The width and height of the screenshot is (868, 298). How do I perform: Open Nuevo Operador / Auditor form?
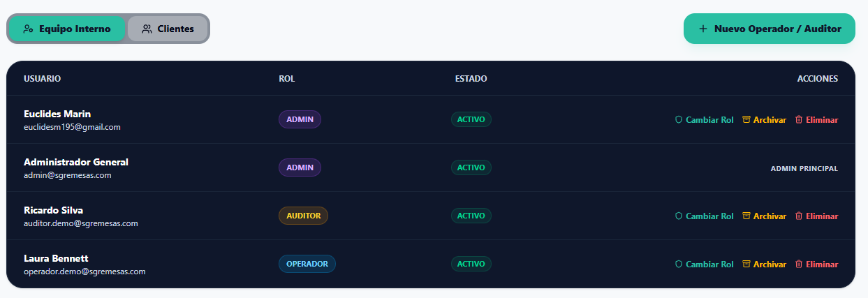click(x=769, y=29)
